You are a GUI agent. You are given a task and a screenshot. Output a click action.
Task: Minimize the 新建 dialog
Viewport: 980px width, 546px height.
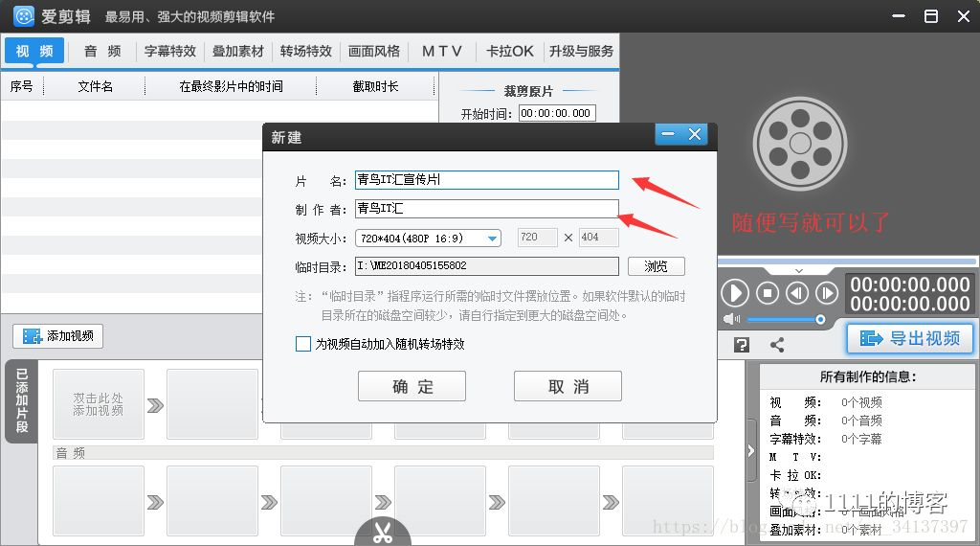[x=668, y=134]
